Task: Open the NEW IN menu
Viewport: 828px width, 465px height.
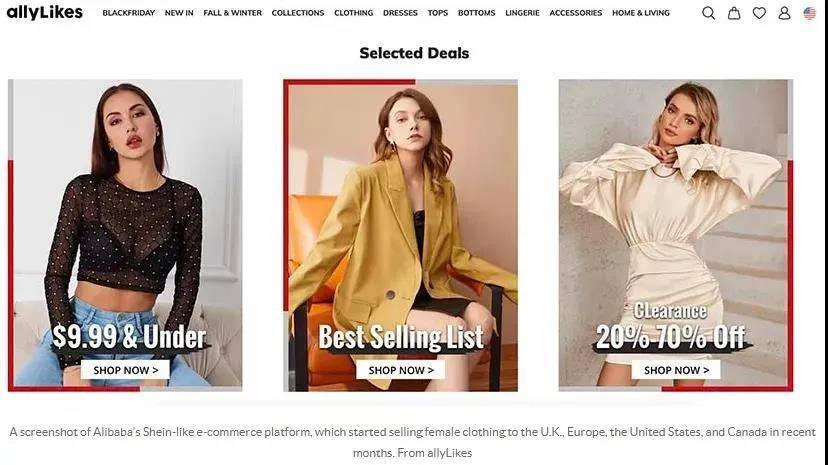Action: point(179,13)
